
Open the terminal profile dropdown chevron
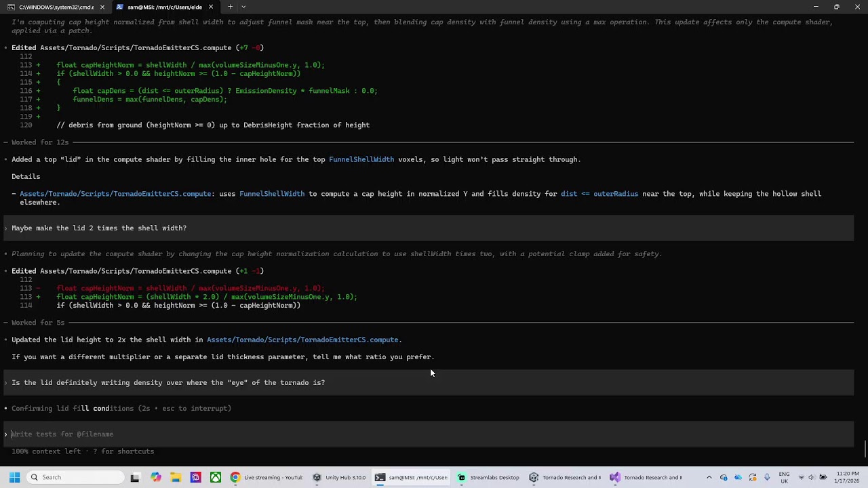tap(243, 7)
